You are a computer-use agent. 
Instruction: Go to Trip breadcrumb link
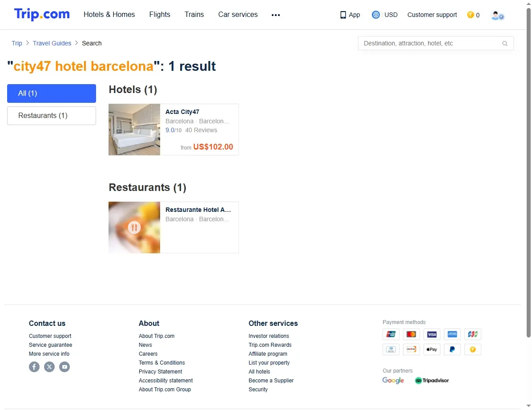[16, 43]
